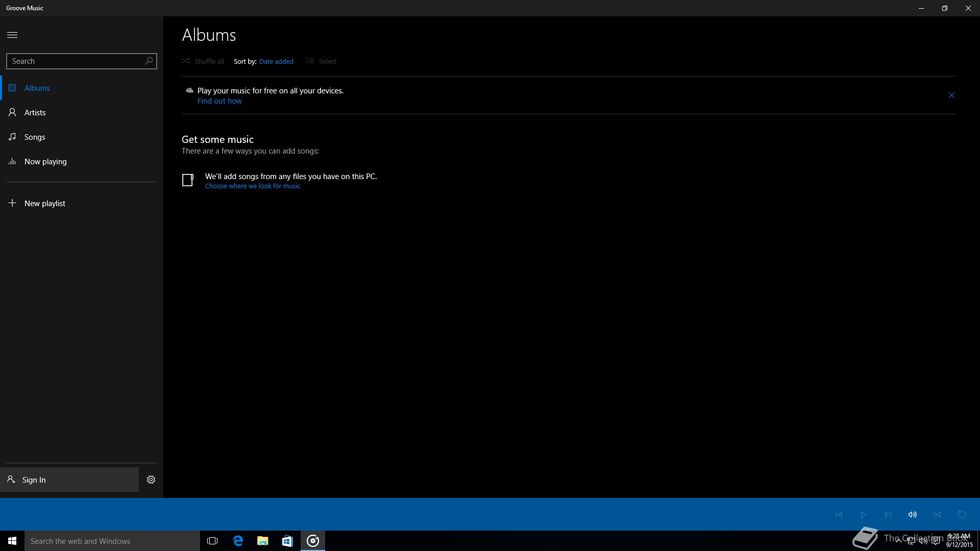Click Groove Music taskbar icon

313,541
